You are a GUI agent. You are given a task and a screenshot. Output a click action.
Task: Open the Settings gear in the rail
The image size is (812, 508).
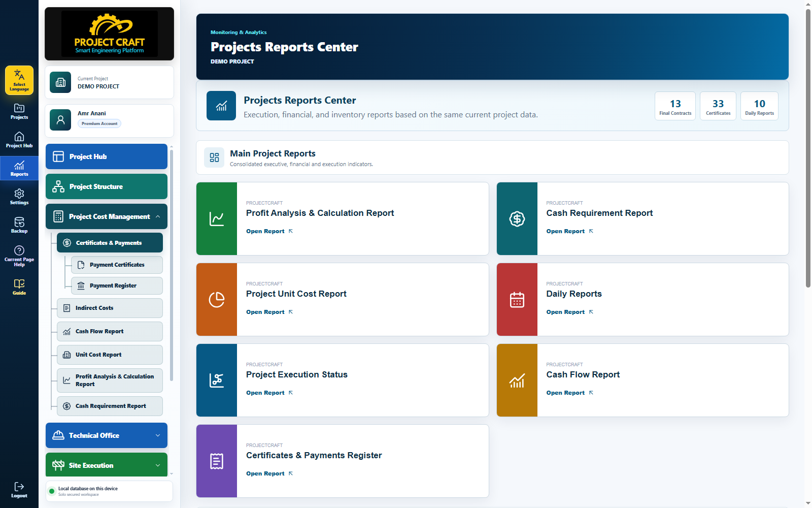[x=19, y=197]
